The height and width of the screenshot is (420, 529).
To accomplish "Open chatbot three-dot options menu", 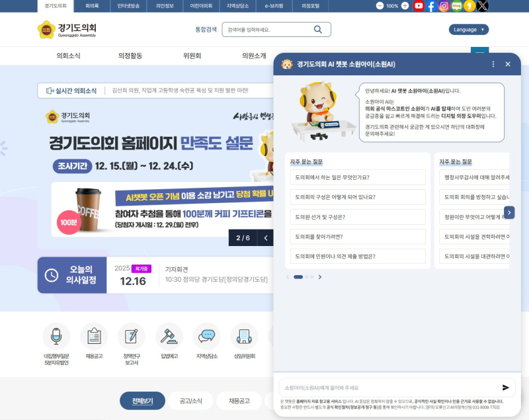I will pyautogui.click(x=493, y=64).
